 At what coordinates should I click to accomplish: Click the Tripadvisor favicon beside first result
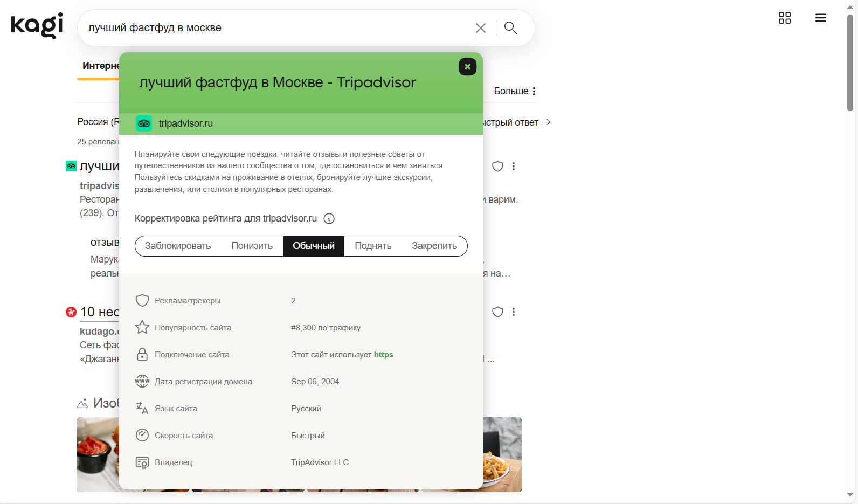pos(71,166)
